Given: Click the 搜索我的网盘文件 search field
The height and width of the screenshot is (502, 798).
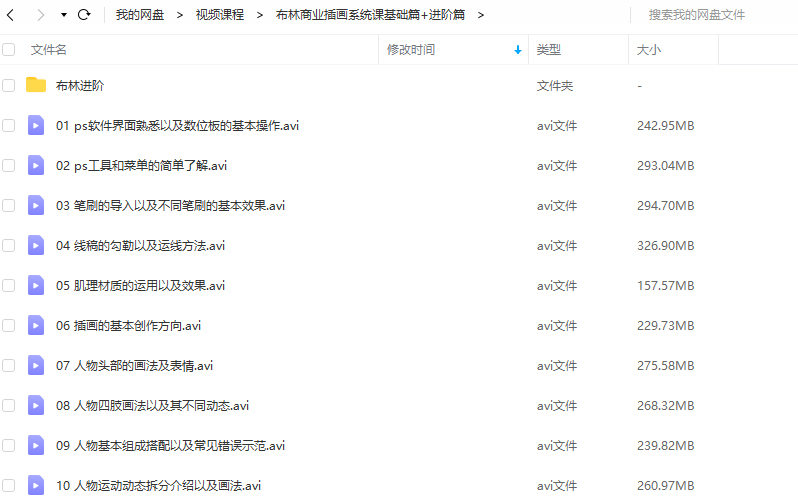Looking at the screenshot, I should point(710,15).
